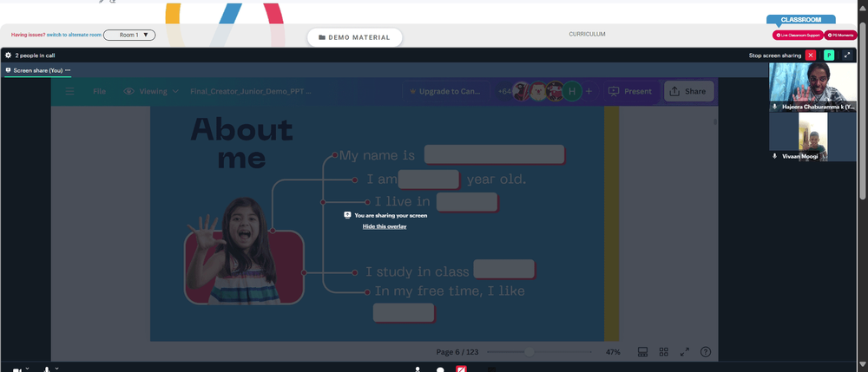Expand call to fullscreen via arrows icon
The width and height of the screenshot is (868, 372).
(x=847, y=55)
